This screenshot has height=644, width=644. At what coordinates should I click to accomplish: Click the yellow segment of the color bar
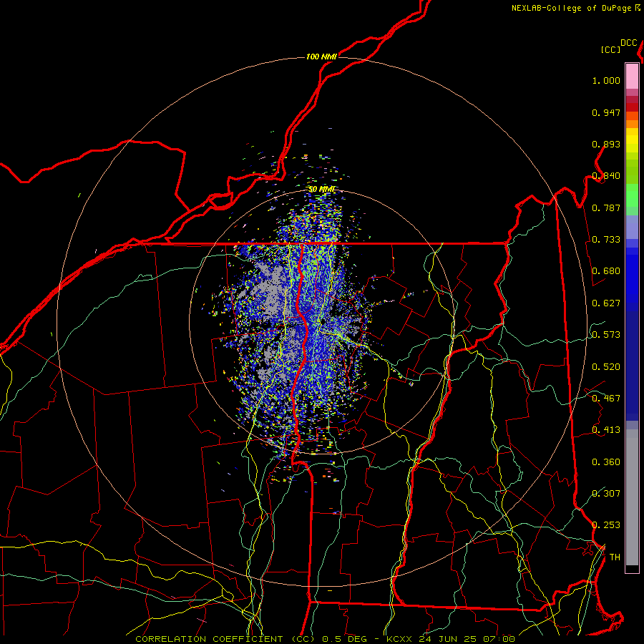click(x=632, y=140)
